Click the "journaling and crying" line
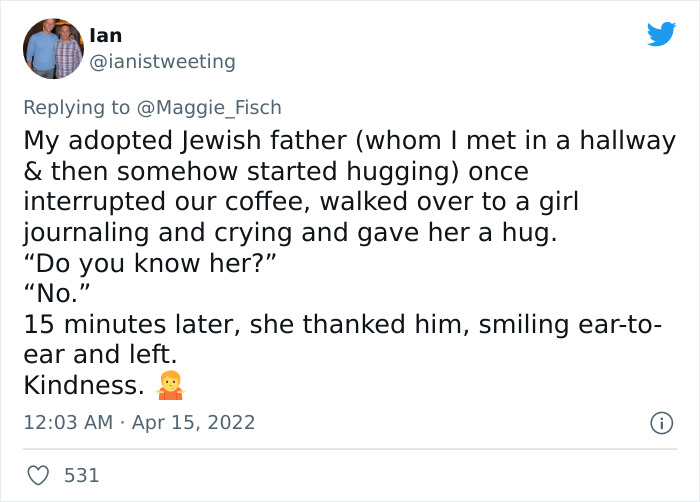Image resolution: width=700 pixels, height=502 pixels. pyautogui.click(x=283, y=233)
